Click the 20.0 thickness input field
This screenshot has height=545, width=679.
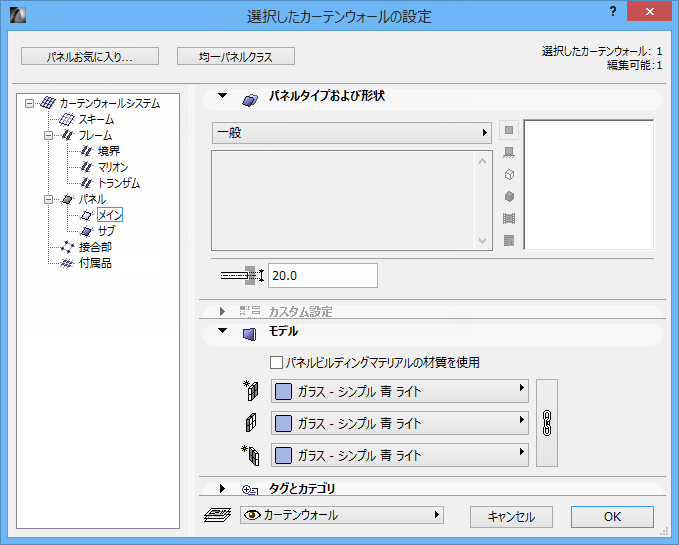(x=323, y=275)
